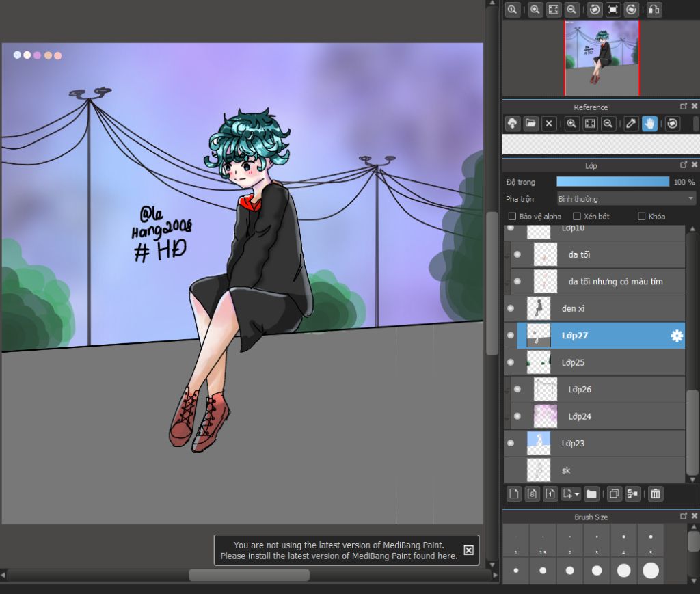Open reference image file from folder
This screenshot has width=700, height=594.
click(530, 124)
